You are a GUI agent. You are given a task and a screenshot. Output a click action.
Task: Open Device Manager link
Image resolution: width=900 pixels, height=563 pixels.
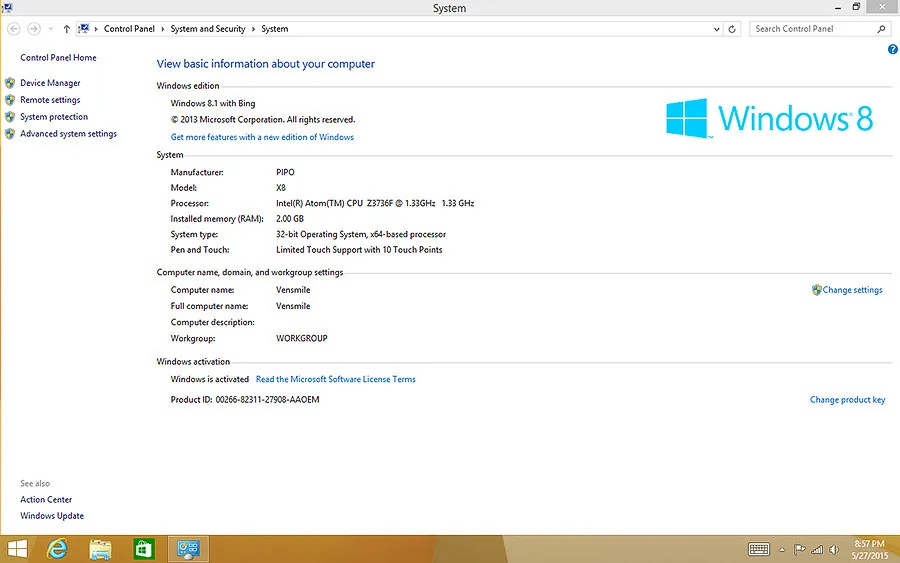50,83
